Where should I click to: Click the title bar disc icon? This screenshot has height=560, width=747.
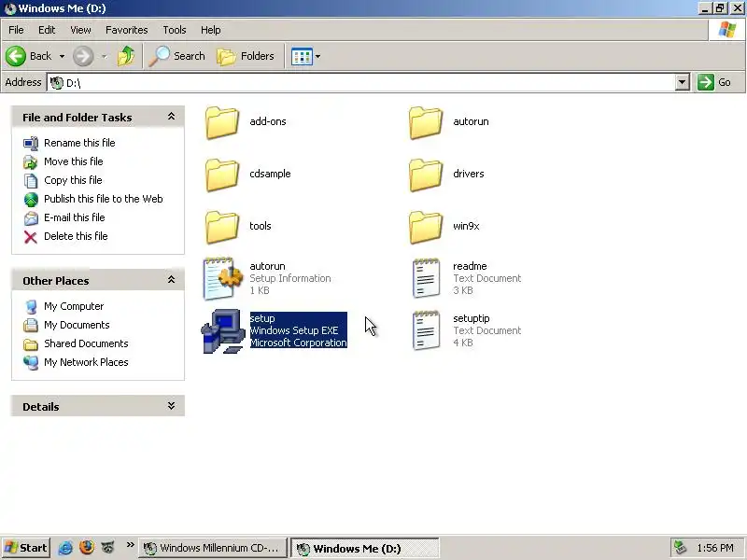[x=9, y=8]
